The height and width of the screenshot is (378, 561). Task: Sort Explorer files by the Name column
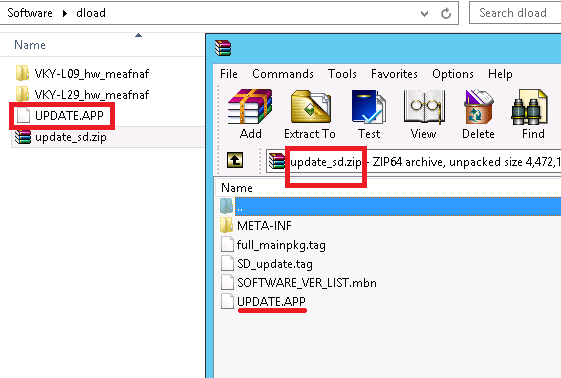click(30, 45)
